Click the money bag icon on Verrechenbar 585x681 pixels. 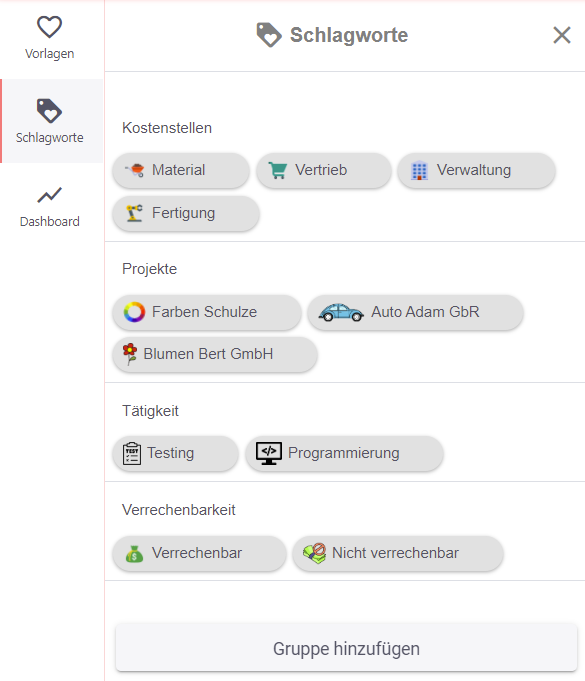click(x=134, y=554)
